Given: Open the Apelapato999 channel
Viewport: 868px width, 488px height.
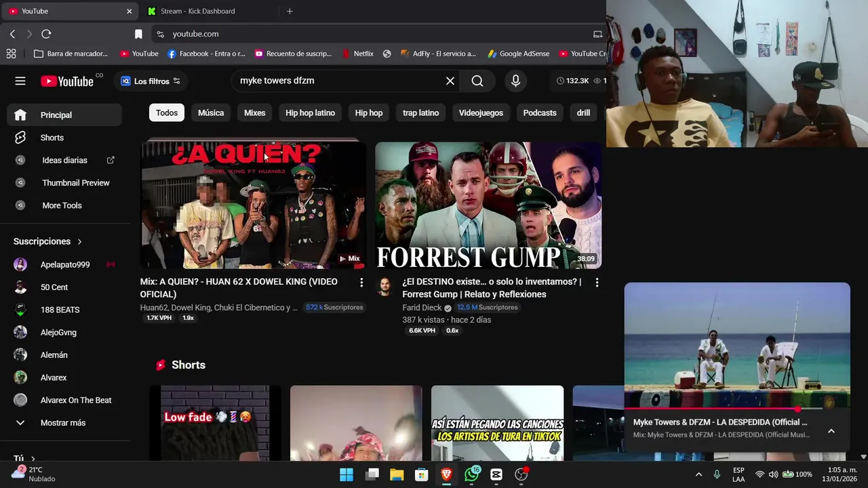Looking at the screenshot, I should coord(64,264).
